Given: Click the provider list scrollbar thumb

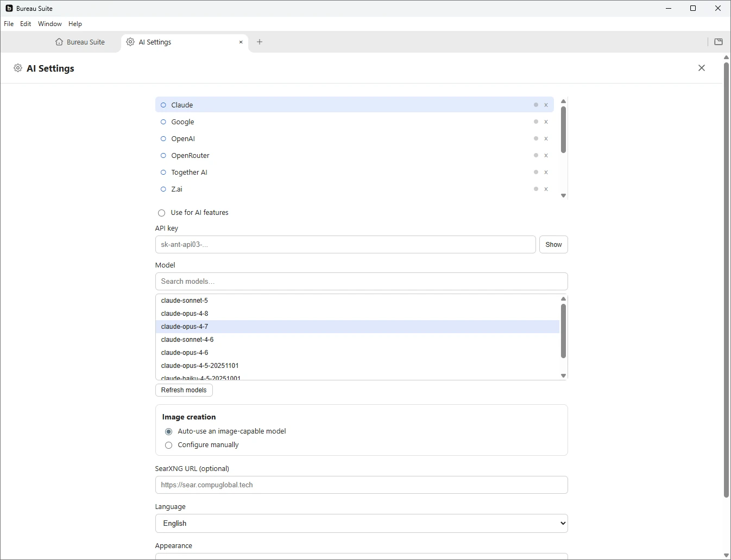Looking at the screenshot, I should click(563, 130).
